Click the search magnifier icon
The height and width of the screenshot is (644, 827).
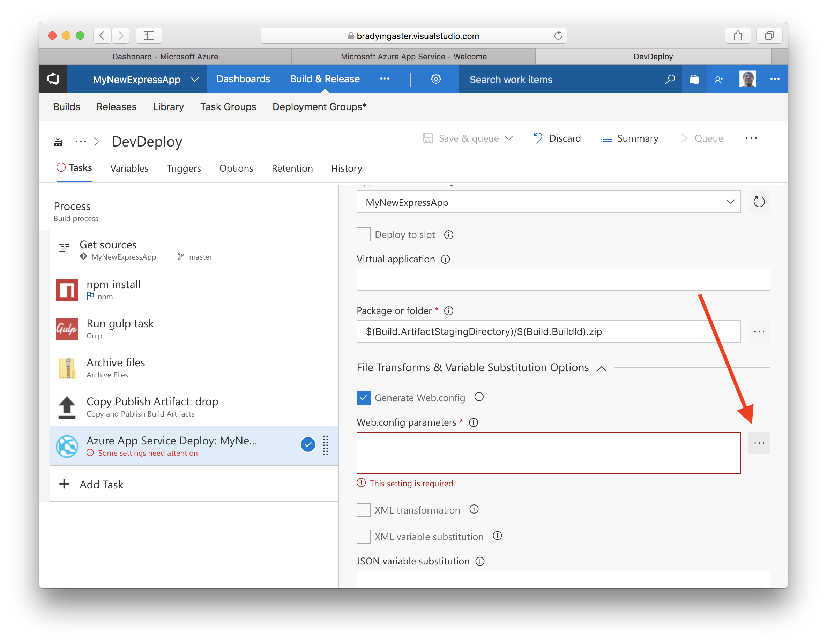click(x=670, y=79)
